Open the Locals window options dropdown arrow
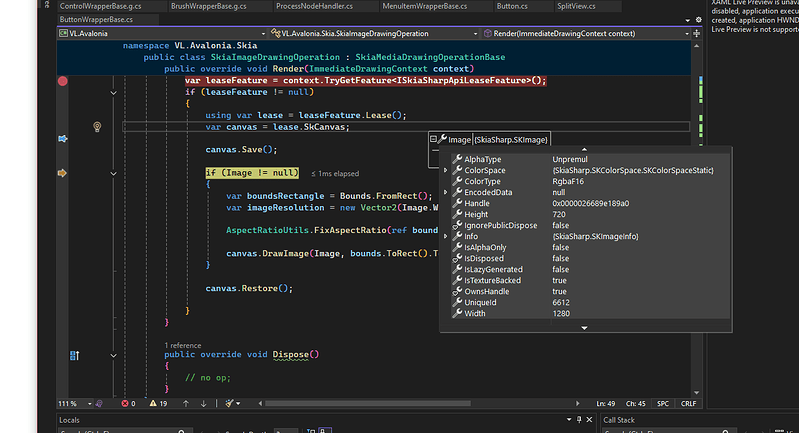Image resolution: width=799 pixels, height=433 pixels. 569,420
